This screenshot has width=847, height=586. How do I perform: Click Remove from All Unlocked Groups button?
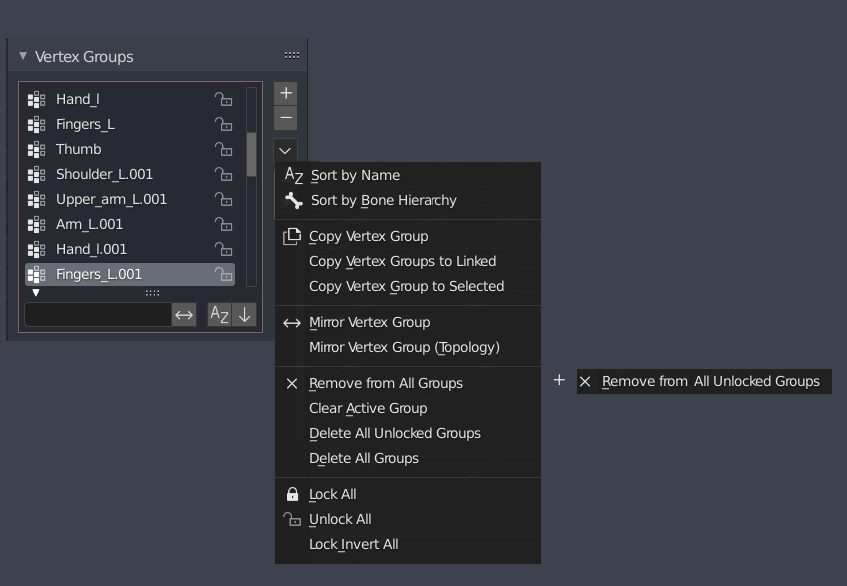[x=704, y=381]
